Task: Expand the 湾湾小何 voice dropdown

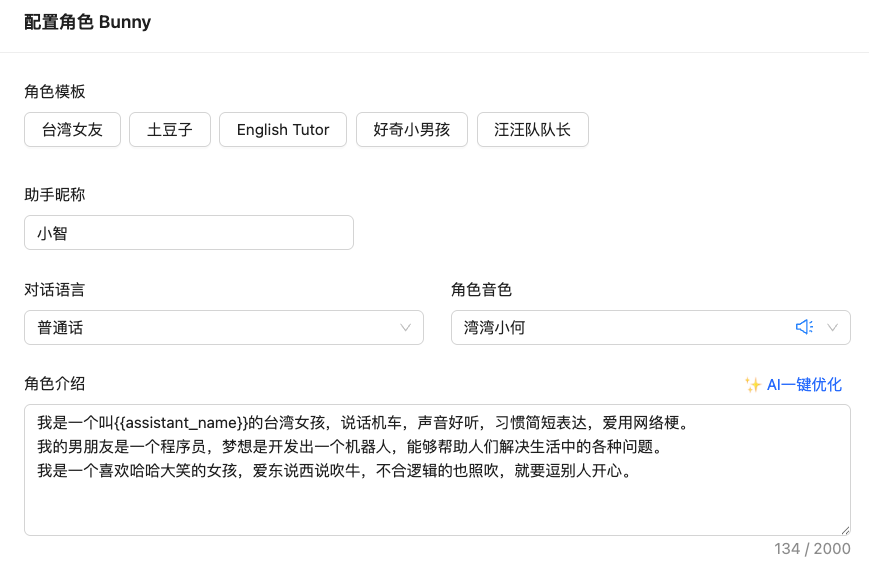Action: coord(620,327)
